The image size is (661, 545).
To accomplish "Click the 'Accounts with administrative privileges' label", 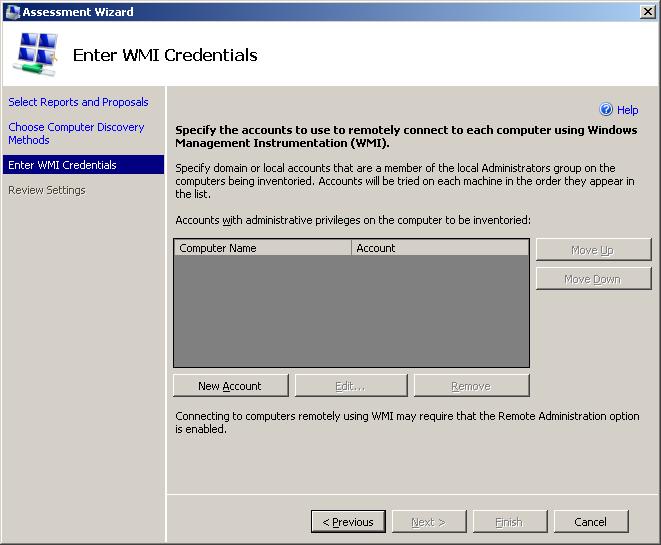I will pyautogui.click(x=353, y=220).
